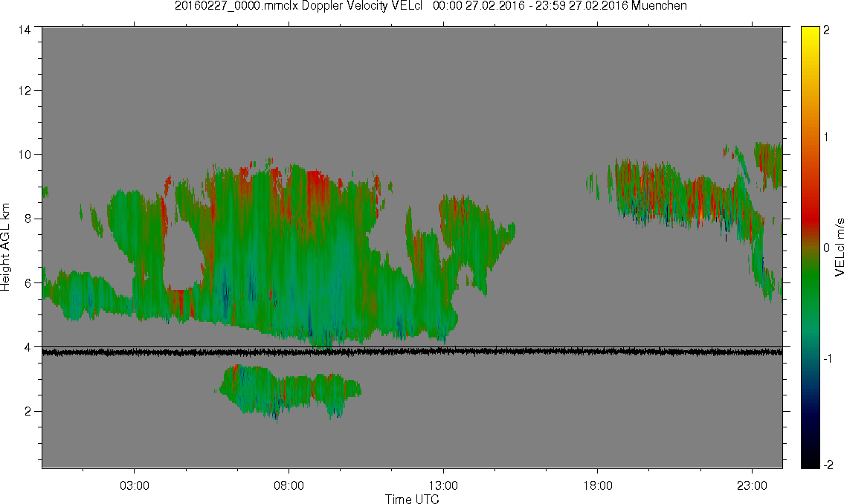
Task: Click the 'Height AGL km' y-axis label
Action: pyautogui.click(x=5, y=247)
